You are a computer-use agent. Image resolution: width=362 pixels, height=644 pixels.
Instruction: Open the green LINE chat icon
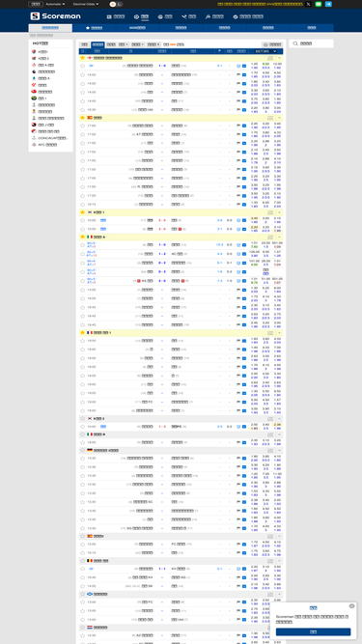(x=319, y=4)
